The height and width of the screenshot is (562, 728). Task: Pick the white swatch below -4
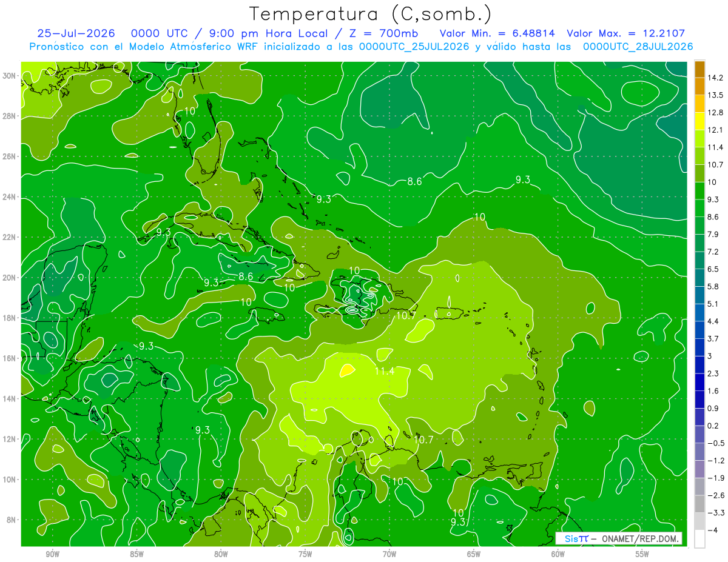click(699, 538)
